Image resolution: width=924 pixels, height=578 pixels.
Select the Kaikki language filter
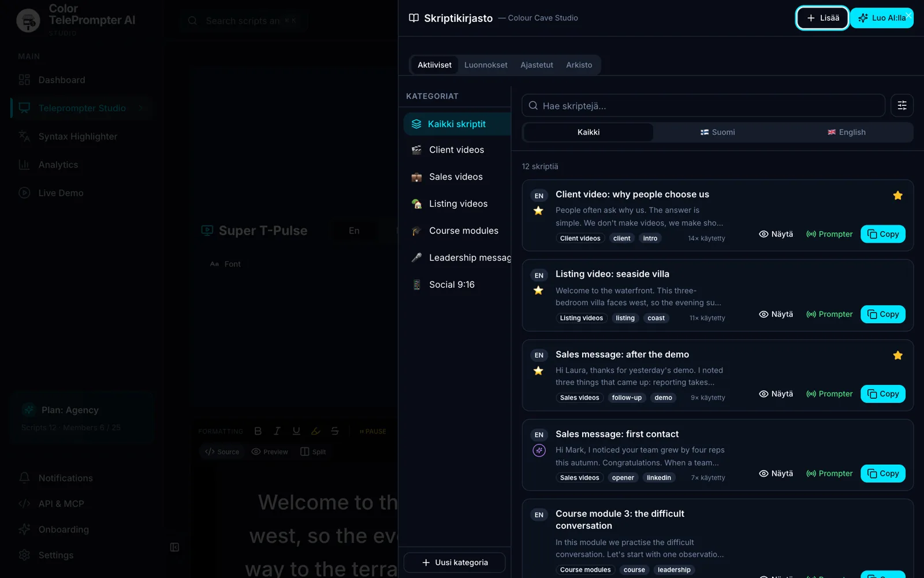point(588,132)
